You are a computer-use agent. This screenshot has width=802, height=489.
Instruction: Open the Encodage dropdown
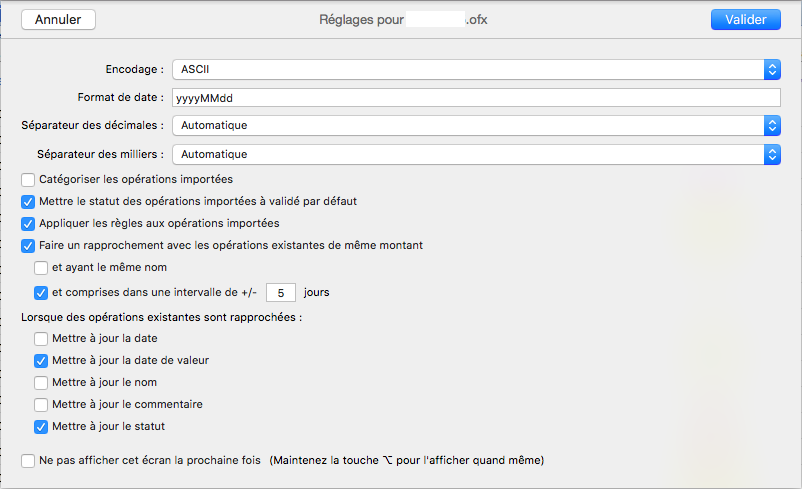click(x=475, y=69)
